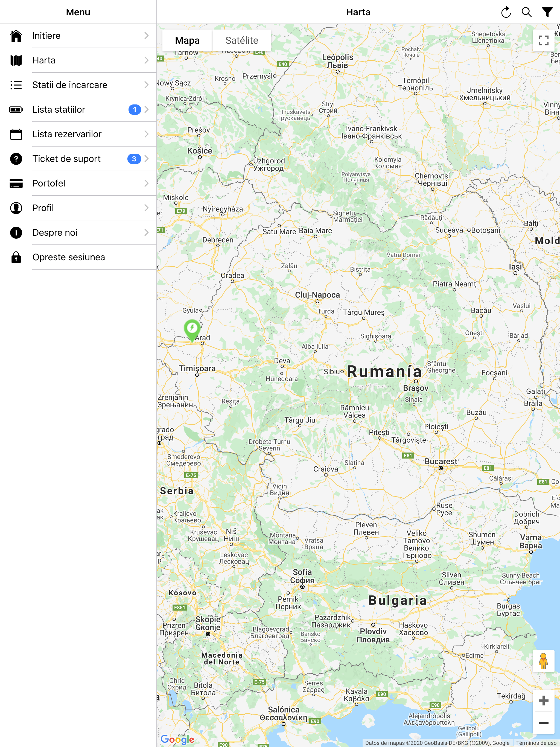Expand Portofel chevron

point(147,183)
